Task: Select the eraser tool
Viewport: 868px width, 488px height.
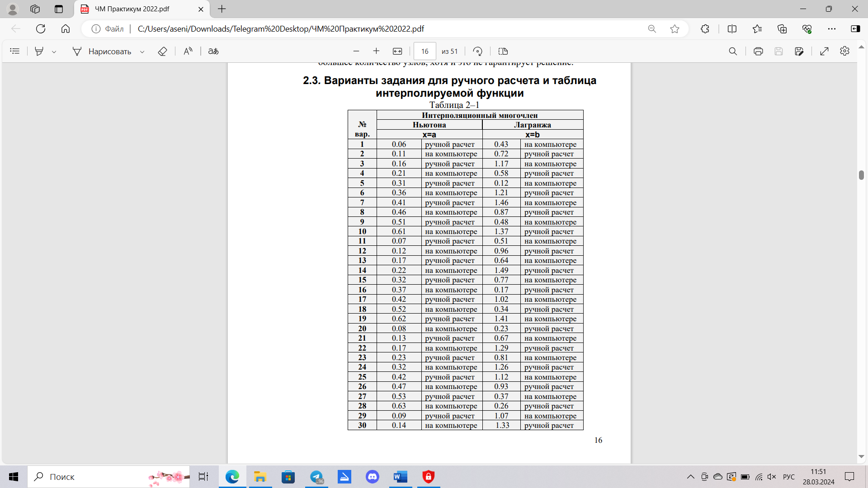Action: tap(162, 51)
